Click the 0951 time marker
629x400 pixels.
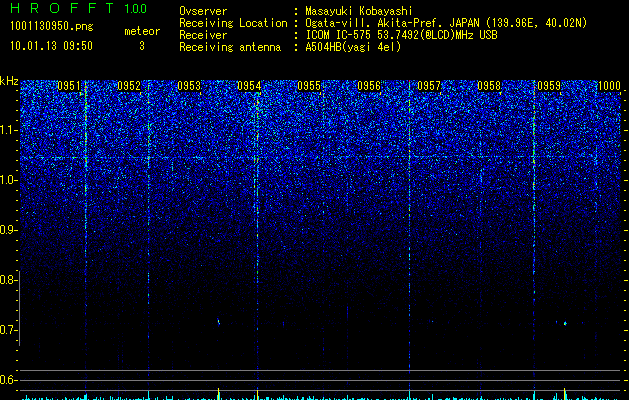point(69,86)
